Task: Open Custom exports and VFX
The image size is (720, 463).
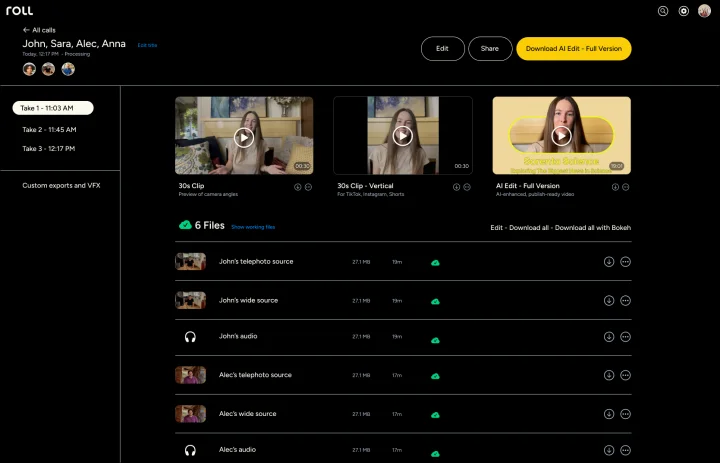Action: click(x=61, y=186)
